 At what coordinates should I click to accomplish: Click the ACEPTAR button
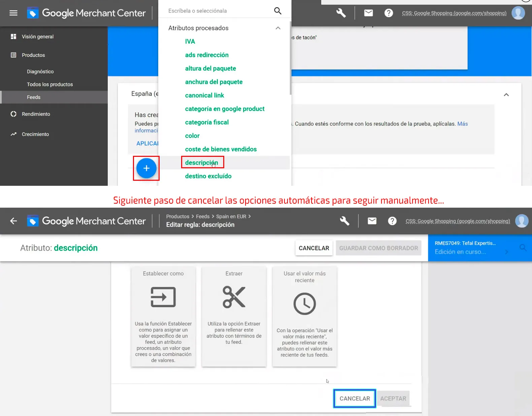pos(393,398)
